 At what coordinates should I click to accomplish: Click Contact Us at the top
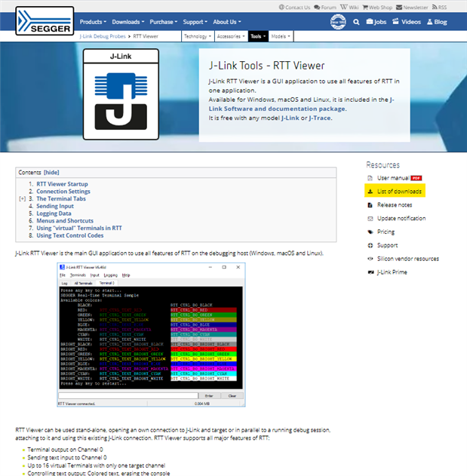pos(294,8)
